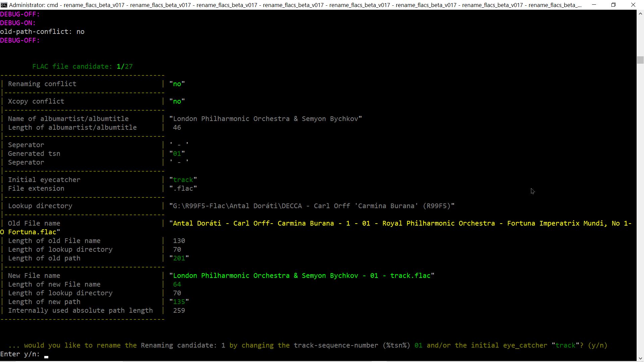Minimize the command prompt window
The height and width of the screenshot is (362, 644).
click(x=594, y=5)
